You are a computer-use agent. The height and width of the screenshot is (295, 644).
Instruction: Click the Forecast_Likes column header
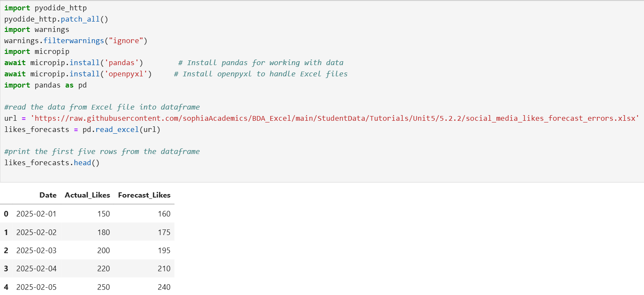pyautogui.click(x=144, y=195)
